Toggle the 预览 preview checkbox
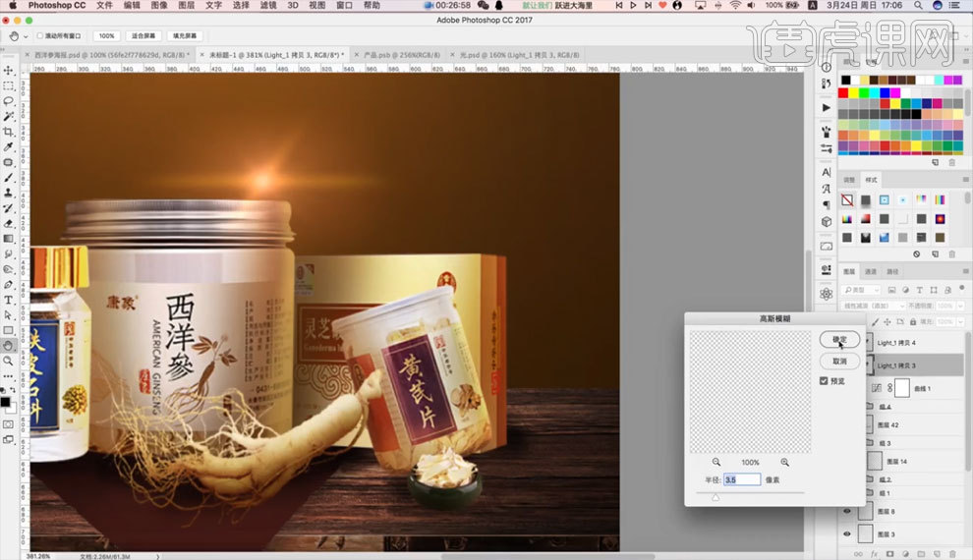 click(824, 381)
